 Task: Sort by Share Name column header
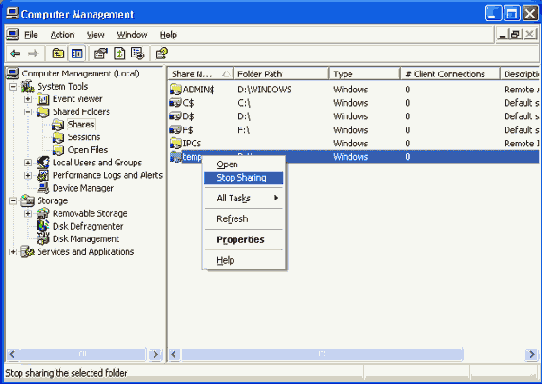tap(200, 74)
